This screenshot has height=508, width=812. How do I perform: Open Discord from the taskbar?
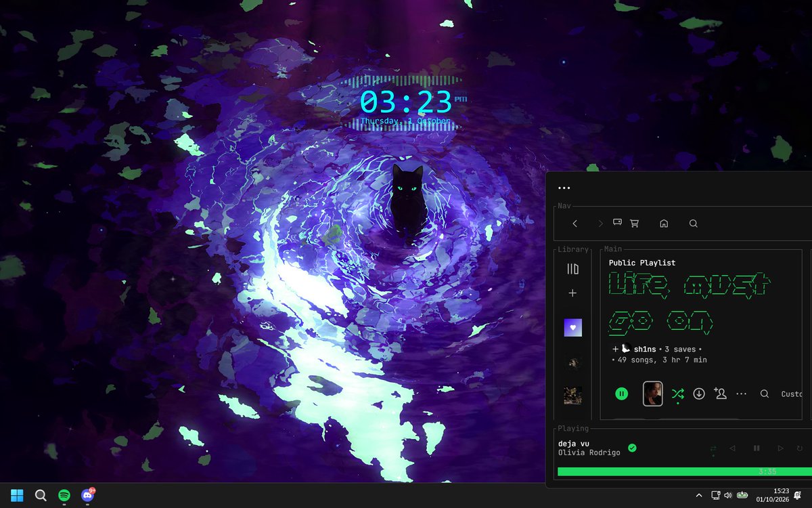(87, 495)
